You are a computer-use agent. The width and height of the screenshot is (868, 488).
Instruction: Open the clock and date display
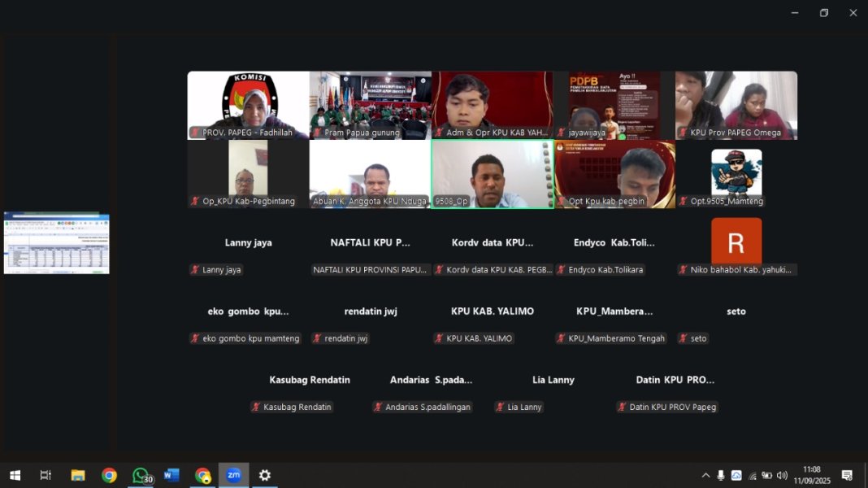point(811,475)
